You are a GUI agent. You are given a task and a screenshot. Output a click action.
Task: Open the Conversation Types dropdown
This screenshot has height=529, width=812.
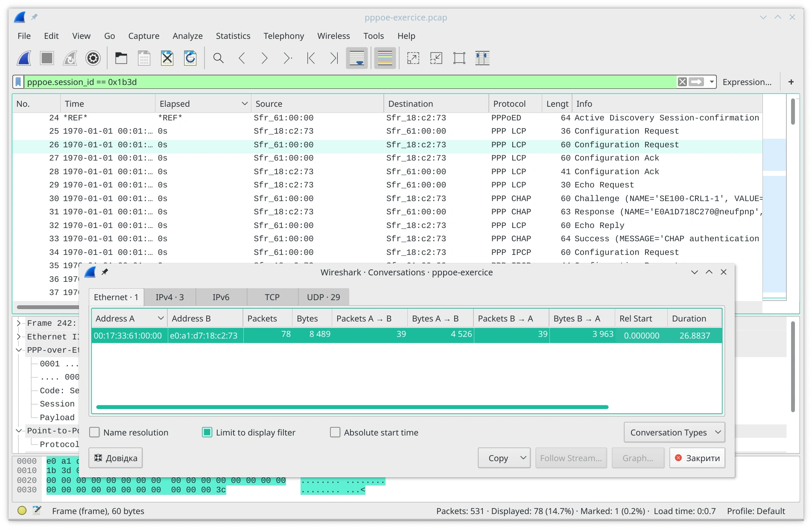[x=674, y=433]
